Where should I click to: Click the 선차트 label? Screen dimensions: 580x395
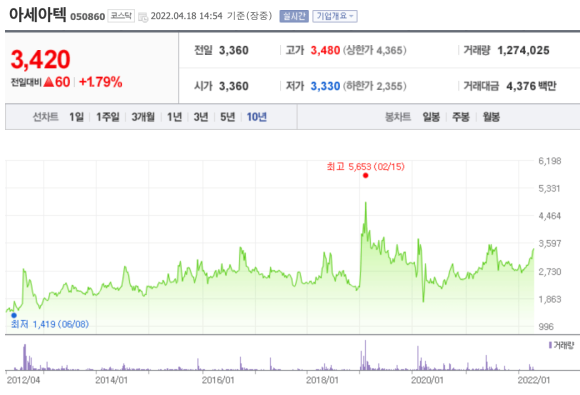(x=46, y=117)
